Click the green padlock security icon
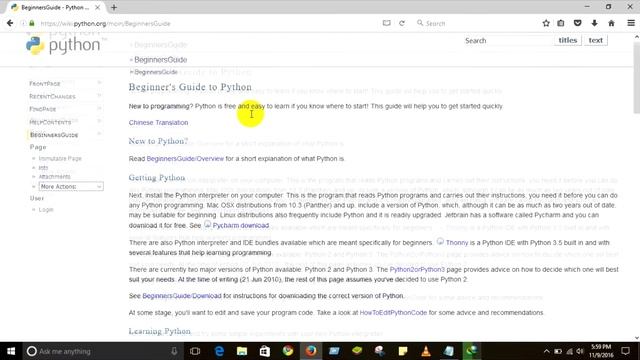The width and height of the screenshot is (640, 360). [32, 24]
